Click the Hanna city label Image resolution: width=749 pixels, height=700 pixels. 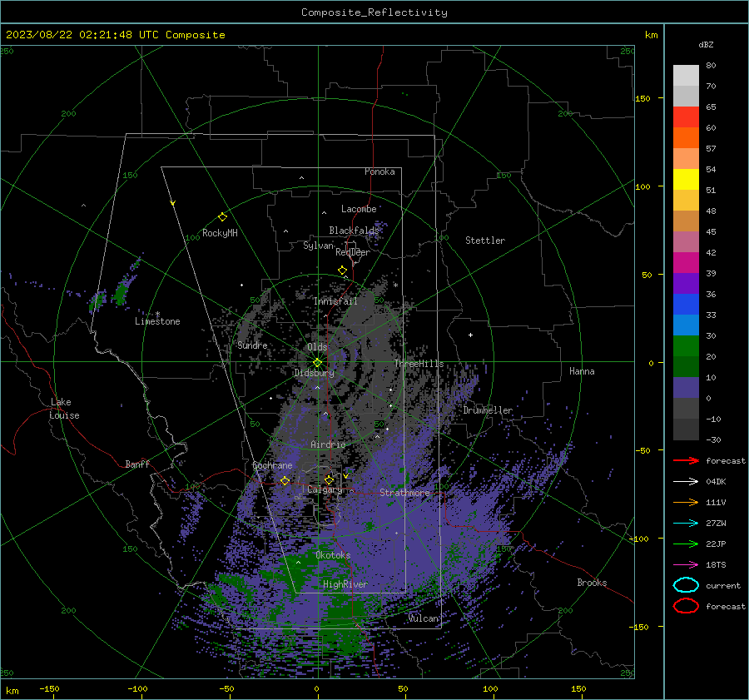(x=582, y=371)
